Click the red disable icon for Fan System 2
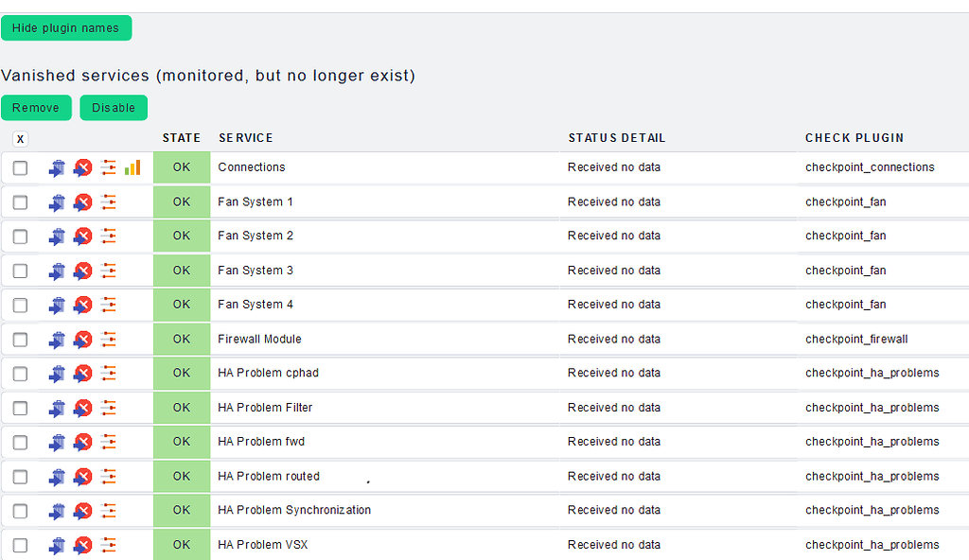 pos(83,236)
